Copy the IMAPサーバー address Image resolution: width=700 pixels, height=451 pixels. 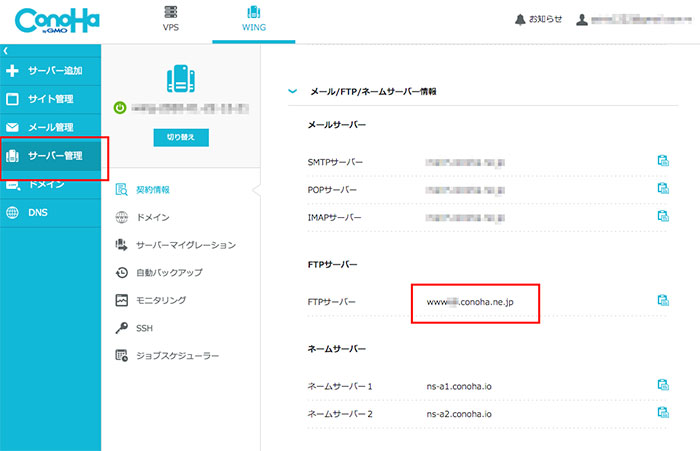tap(663, 216)
